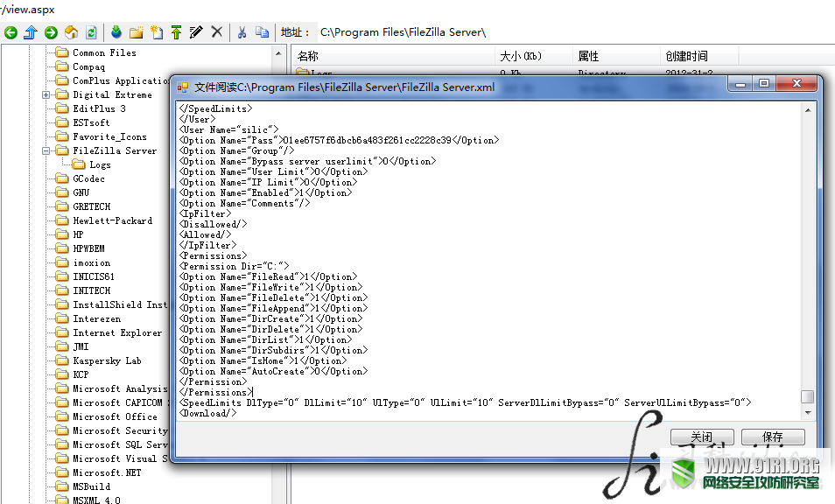The image size is (835, 504).
Task: Expand the Digital Extreme tree node
Action: pos(46,94)
